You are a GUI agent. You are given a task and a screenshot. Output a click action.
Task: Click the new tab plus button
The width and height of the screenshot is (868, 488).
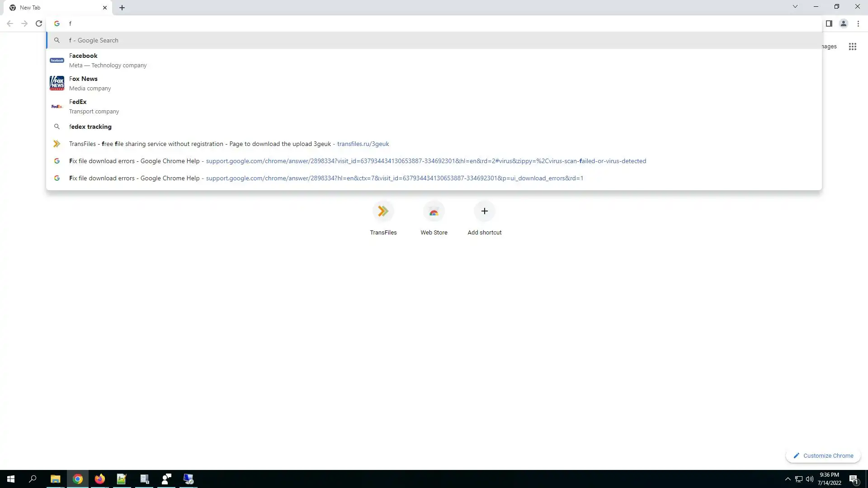click(x=122, y=8)
